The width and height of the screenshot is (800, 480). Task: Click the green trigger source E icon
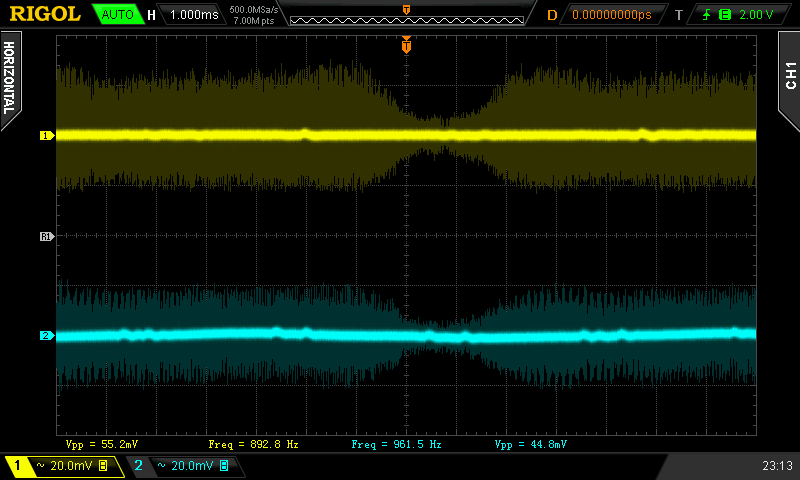click(724, 15)
